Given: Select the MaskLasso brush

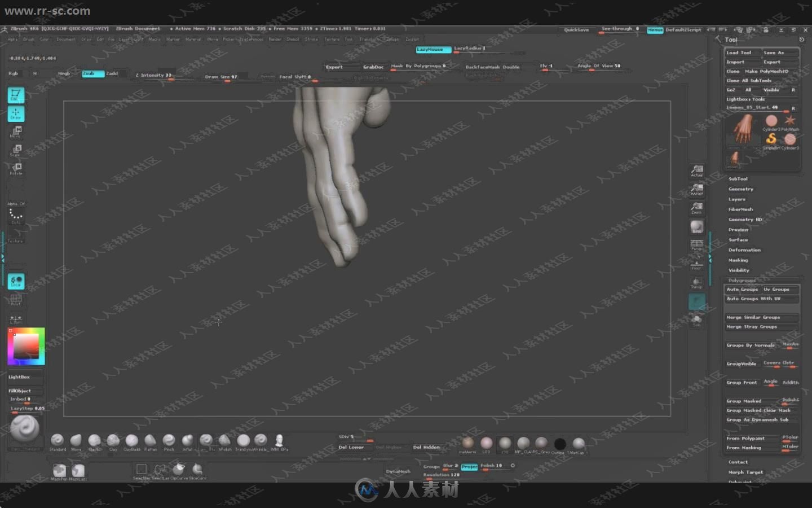Looking at the screenshot, I should click(78, 471).
